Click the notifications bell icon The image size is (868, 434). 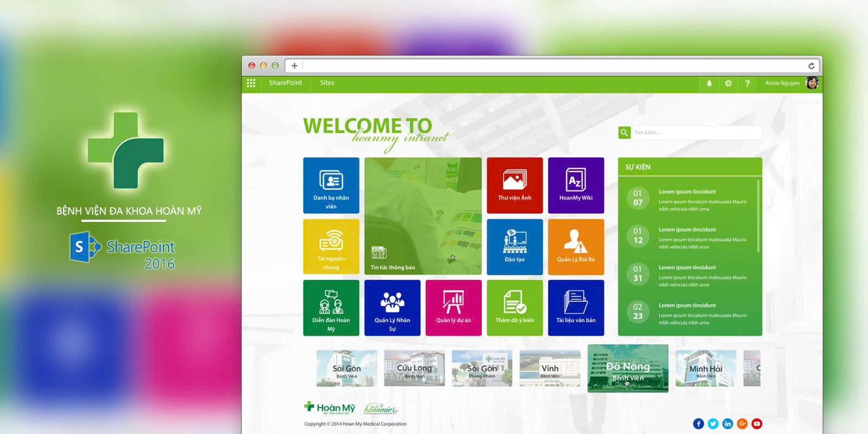pyautogui.click(x=709, y=84)
